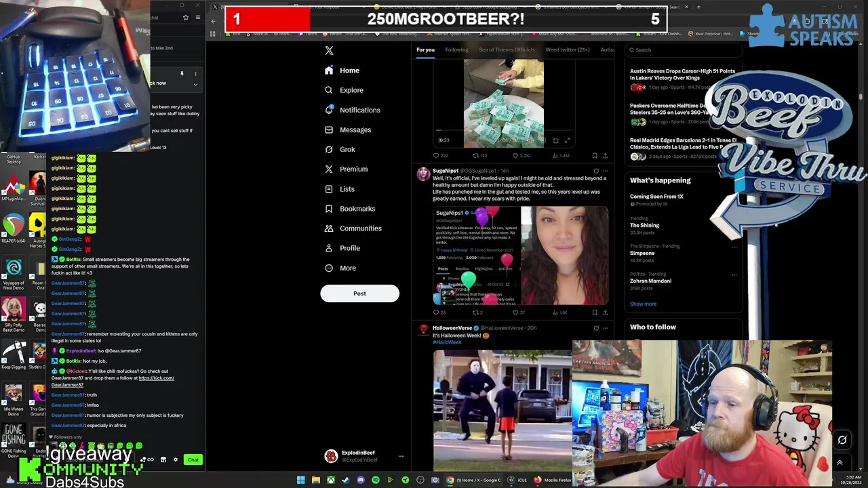Open Grok in X sidebar
The width and height of the screenshot is (868, 488).
tap(340, 149)
